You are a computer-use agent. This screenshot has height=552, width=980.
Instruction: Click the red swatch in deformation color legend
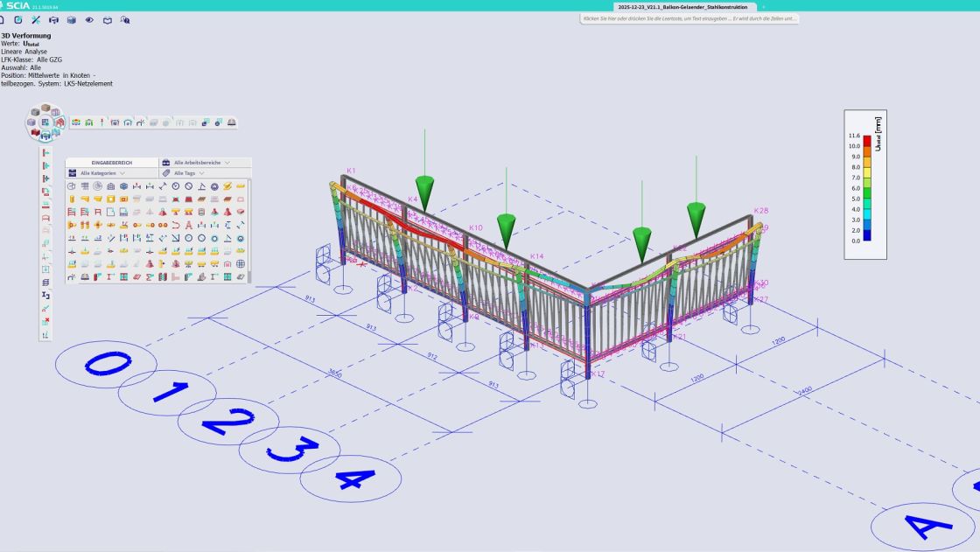click(867, 138)
